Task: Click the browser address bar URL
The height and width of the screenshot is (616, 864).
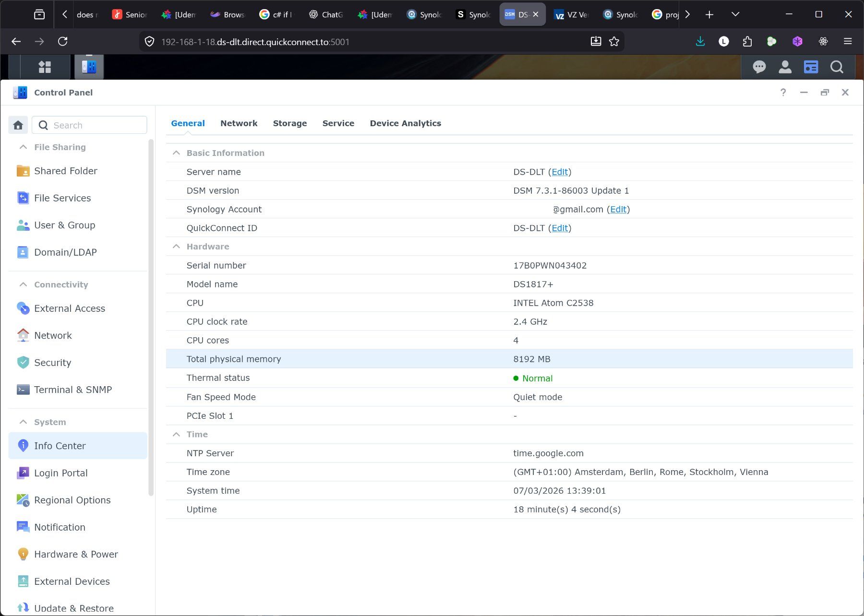Action: tap(255, 42)
